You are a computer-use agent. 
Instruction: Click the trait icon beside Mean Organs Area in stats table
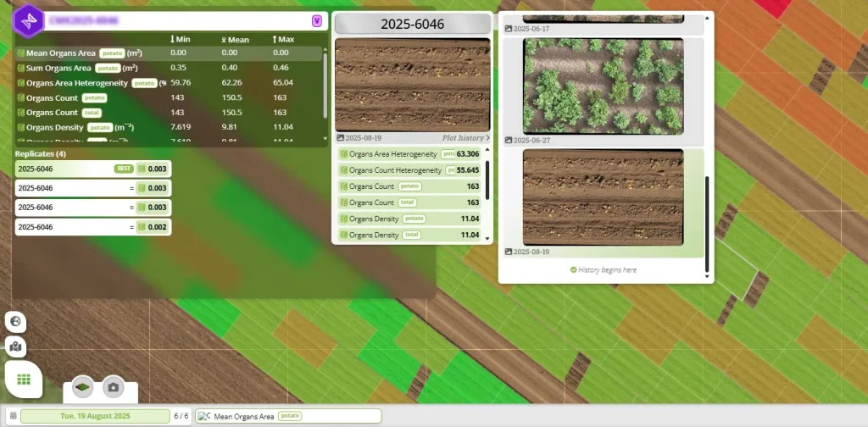[21, 53]
